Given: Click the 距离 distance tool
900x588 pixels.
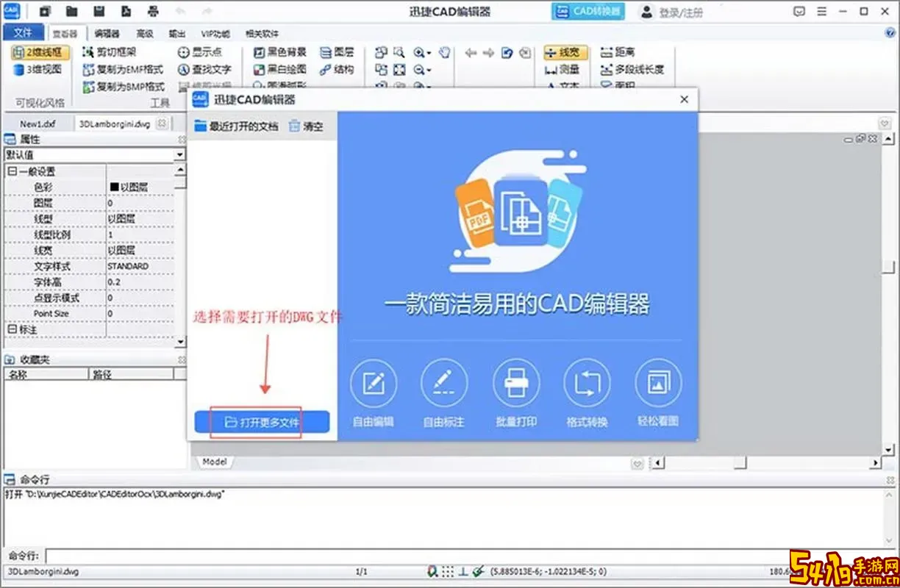Looking at the screenshot, I should click(x=618, y=52).
